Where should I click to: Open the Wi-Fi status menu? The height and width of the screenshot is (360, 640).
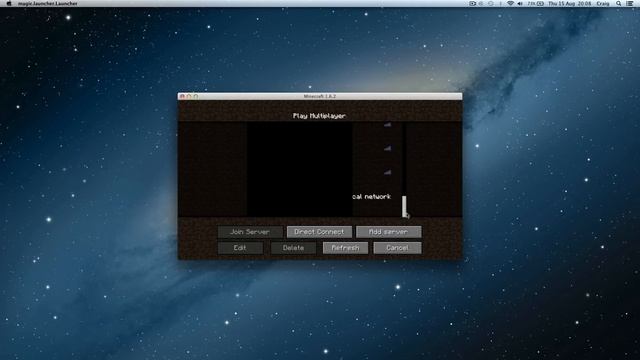click(x=510, y=3)
